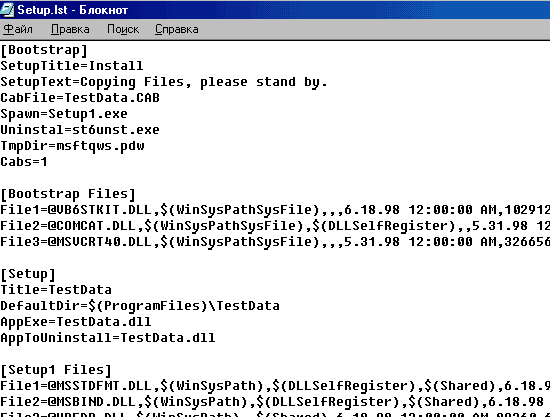
Task: Click the Spawn=Setup1.exe line
Action: (64, 114)
